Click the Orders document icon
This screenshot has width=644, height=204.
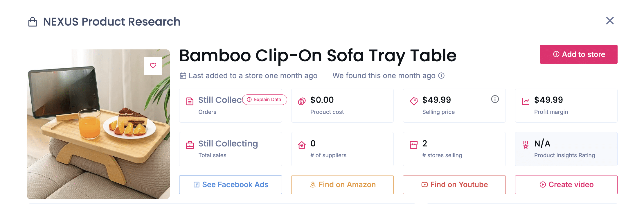(x=190, y=101)
